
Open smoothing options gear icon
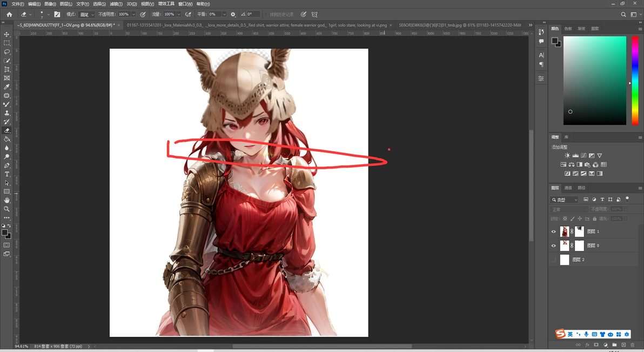(x=233, y=14)
